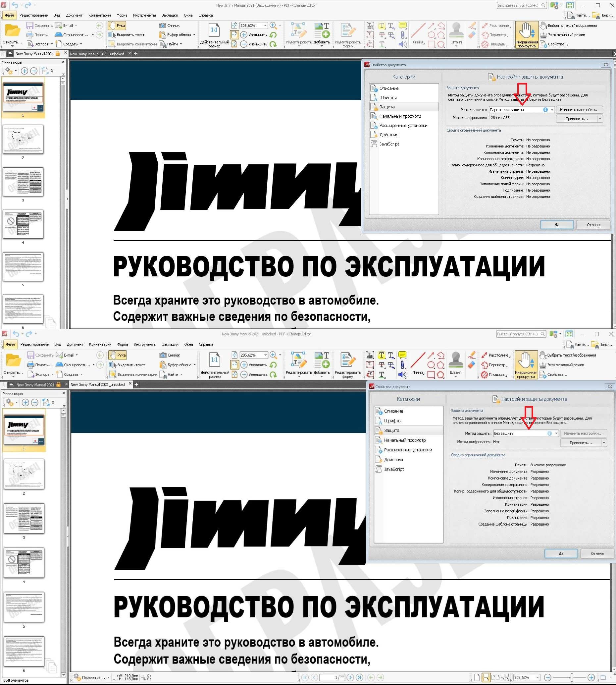
Task: Open the Пароль для защиты dropdown
Action: pyautogui.click(x=552, y=110)
